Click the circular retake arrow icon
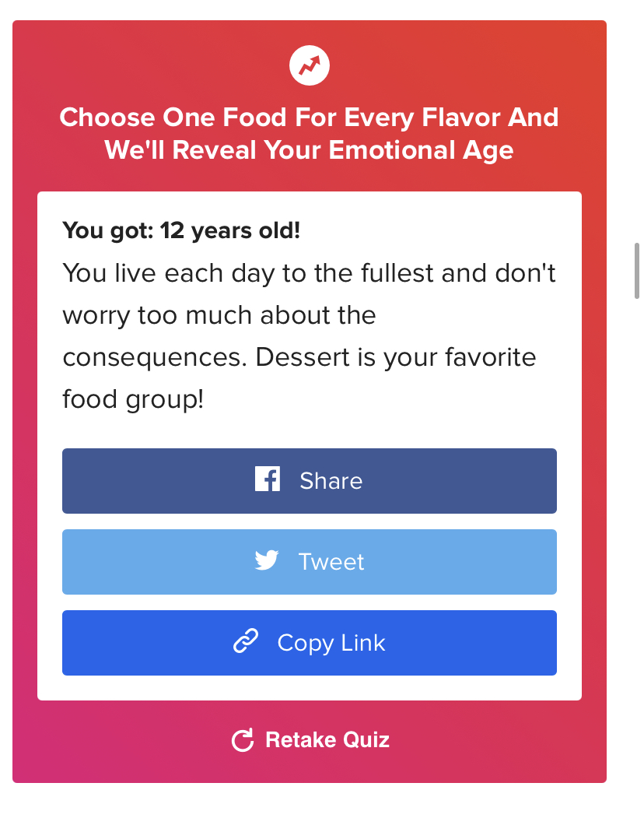 click(x=243, y=739)
